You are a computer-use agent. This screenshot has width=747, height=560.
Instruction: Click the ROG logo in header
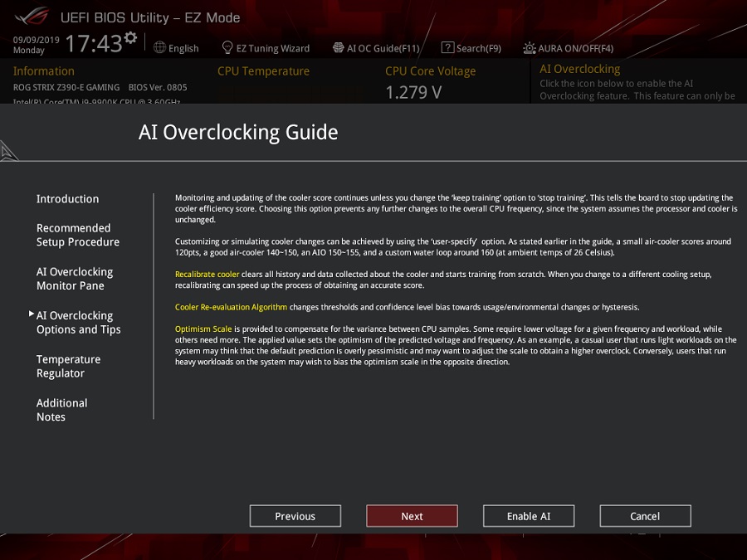pos(32,17)
